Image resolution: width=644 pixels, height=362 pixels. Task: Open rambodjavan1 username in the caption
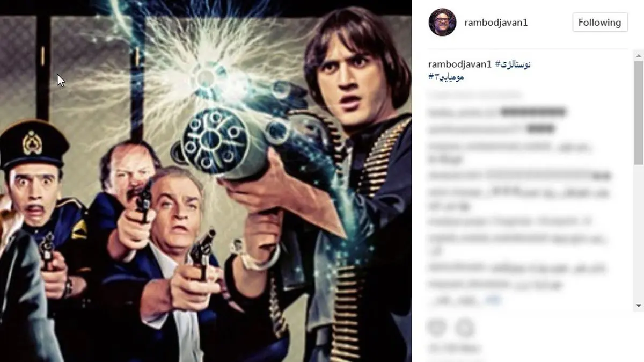coord(460,64)
